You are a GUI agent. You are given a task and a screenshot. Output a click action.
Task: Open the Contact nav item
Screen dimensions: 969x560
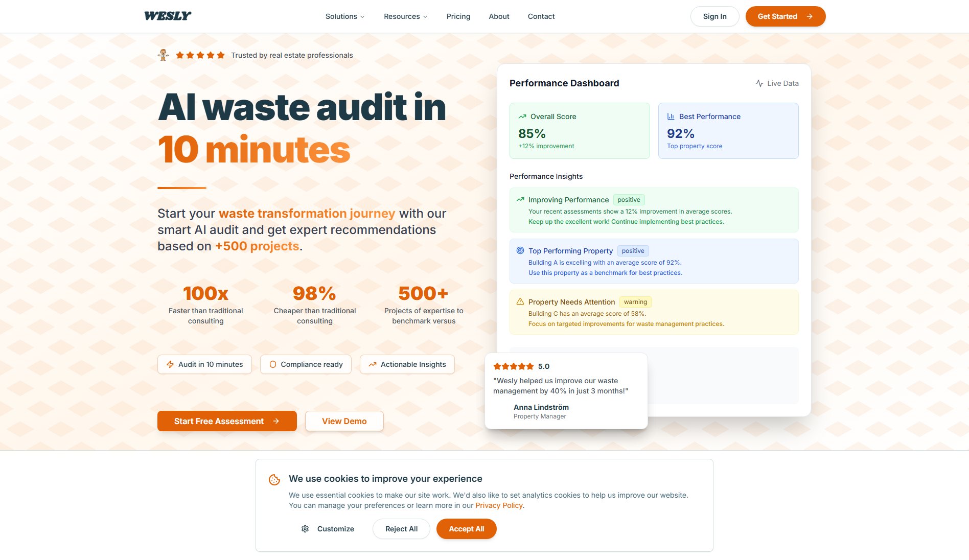pos(541,16)
